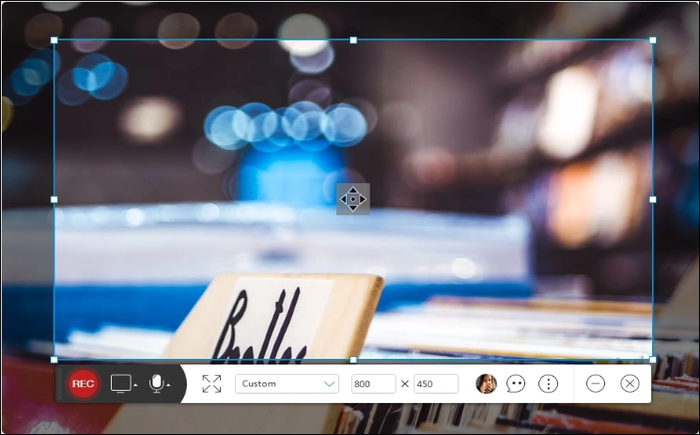Start recording with the red REC button
This screenshot has height=435, width=700.
(x=83, y=384)
